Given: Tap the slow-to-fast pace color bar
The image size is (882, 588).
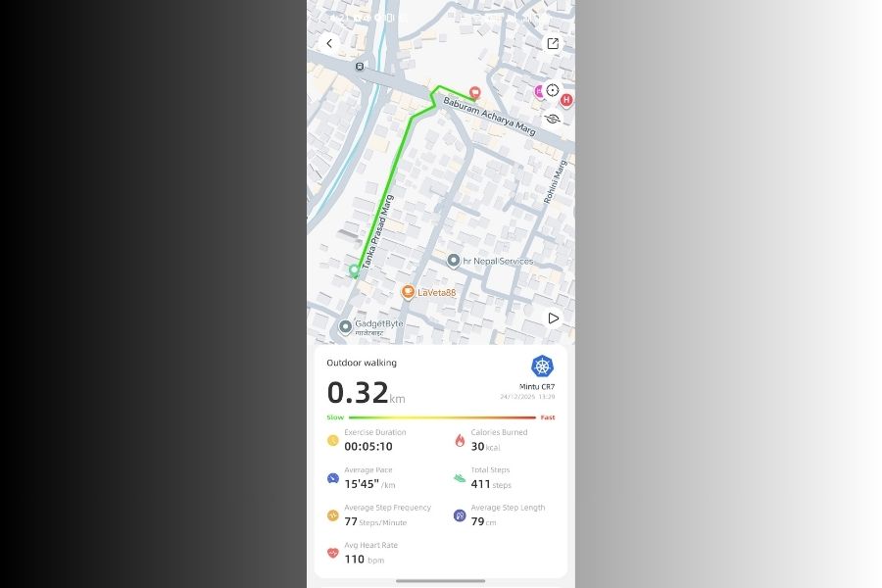Looking at the screenshot, I should 442,417.
